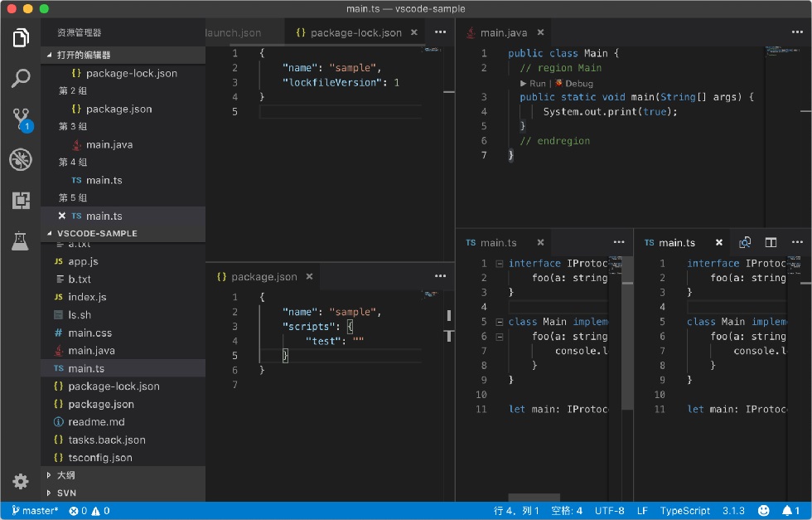Select the package.json tab

click(x=263, y=276)
